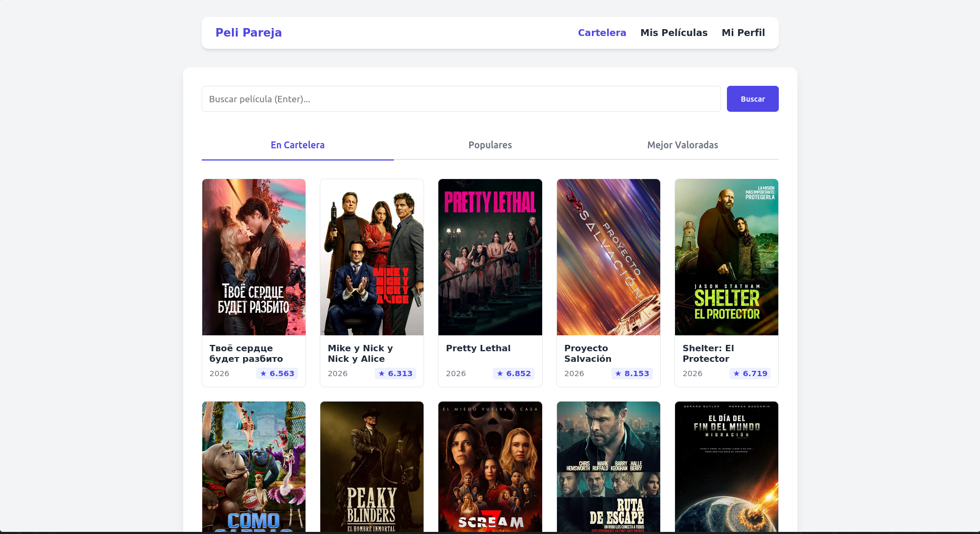The image size is (980, 534).
Task: Switch to the Populares tab
Action: pos(490,145)
